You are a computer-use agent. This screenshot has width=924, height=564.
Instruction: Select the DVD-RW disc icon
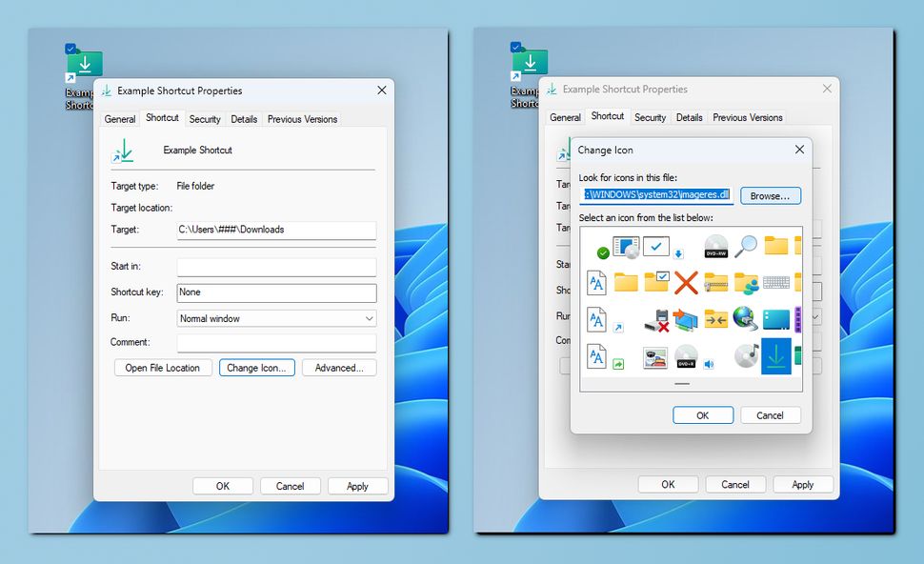point(716,247)
